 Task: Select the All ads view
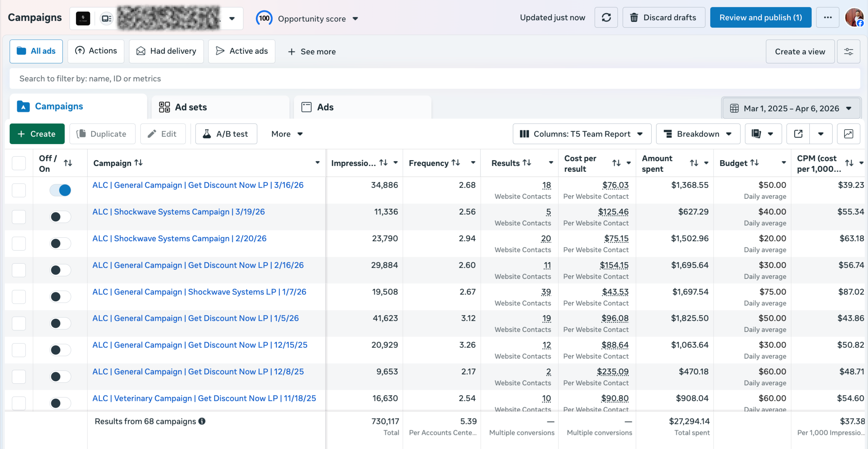(x=36, y=51)
